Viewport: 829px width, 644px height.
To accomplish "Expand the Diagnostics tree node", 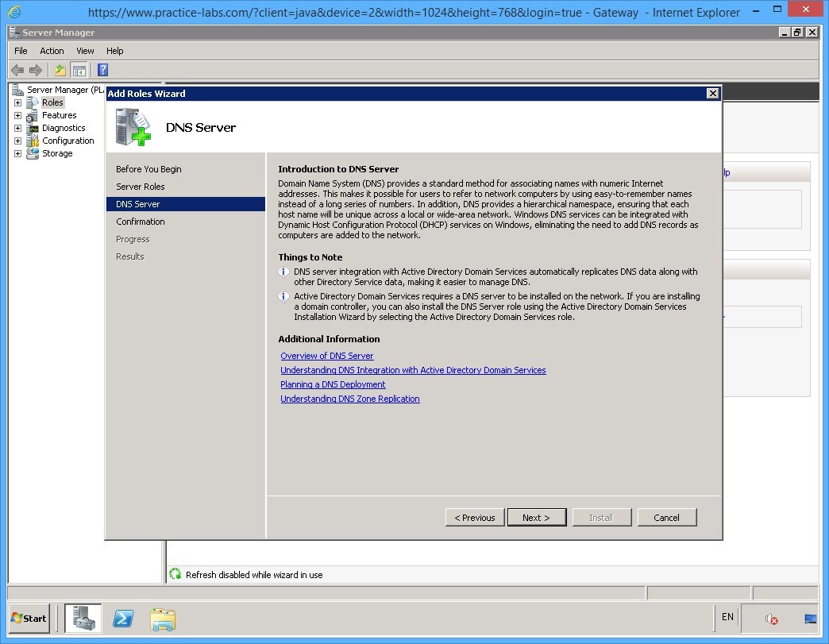I will click(x=17, y=128).
